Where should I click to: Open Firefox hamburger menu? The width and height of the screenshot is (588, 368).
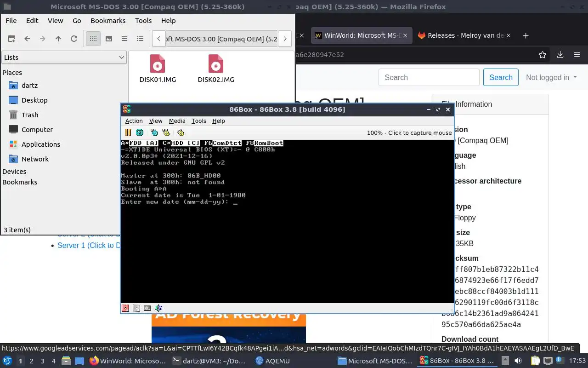click(577, 55)
